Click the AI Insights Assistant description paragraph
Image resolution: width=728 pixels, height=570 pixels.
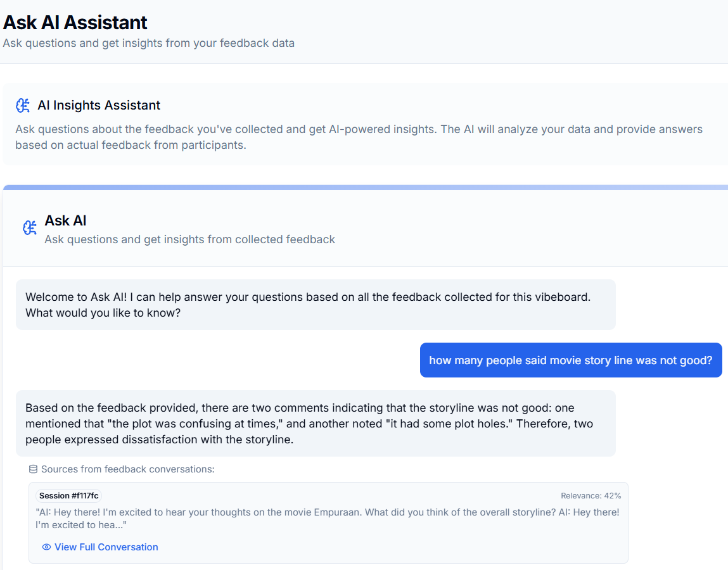pyautogui.click(x=359, y=137)
